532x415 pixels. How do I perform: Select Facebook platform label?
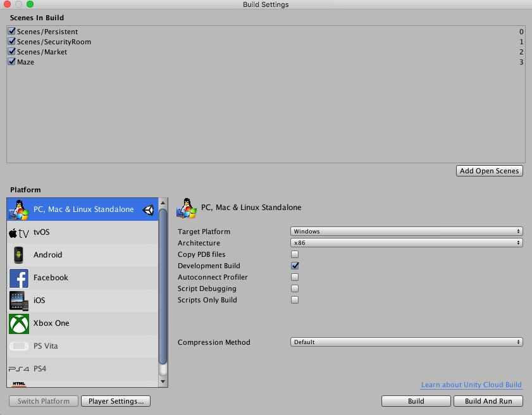(x=51, y=278)
